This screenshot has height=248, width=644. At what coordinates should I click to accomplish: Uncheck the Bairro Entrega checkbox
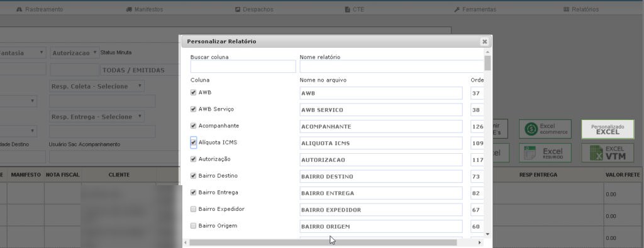[193, 192]
